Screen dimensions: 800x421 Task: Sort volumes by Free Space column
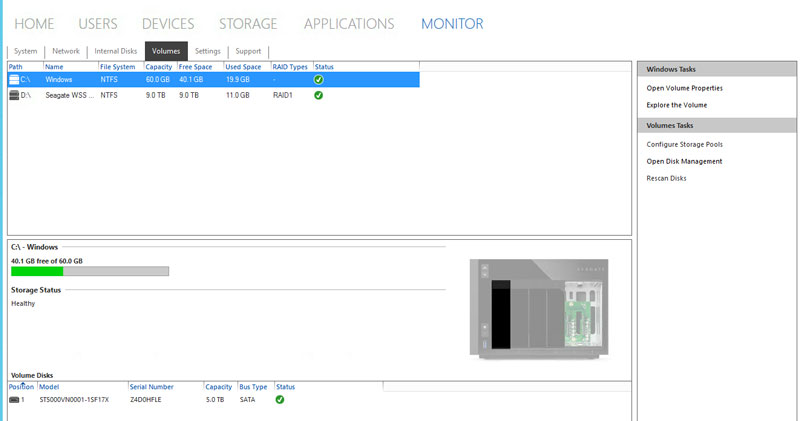tap(195, 67)
